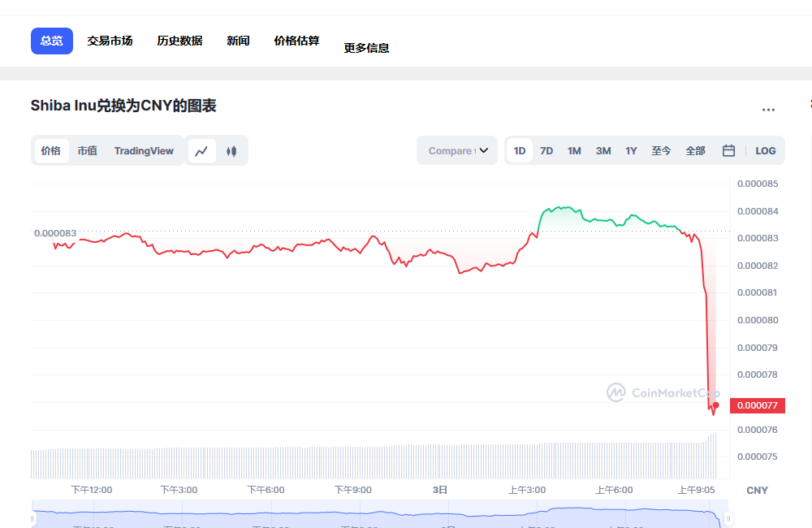Image resolution: width=812 pixels, height=528 pixels.
Task: Open the 新闻 tab
Action: 238,40
